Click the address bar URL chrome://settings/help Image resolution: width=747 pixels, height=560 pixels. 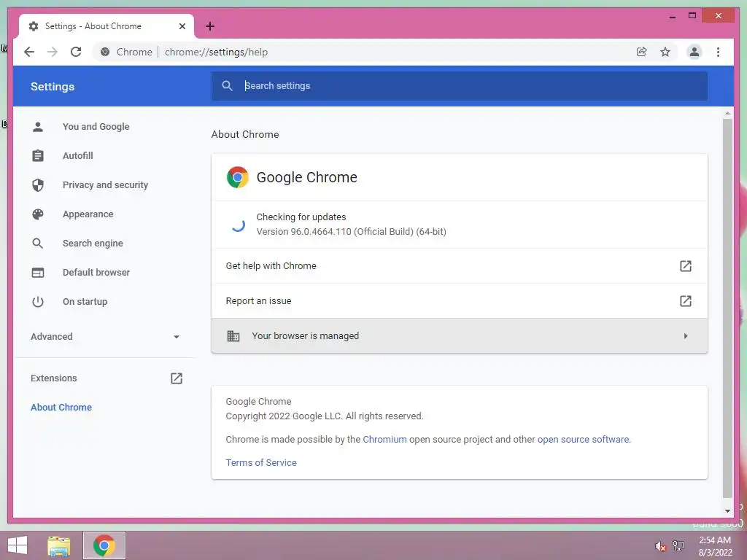(216, 52)
